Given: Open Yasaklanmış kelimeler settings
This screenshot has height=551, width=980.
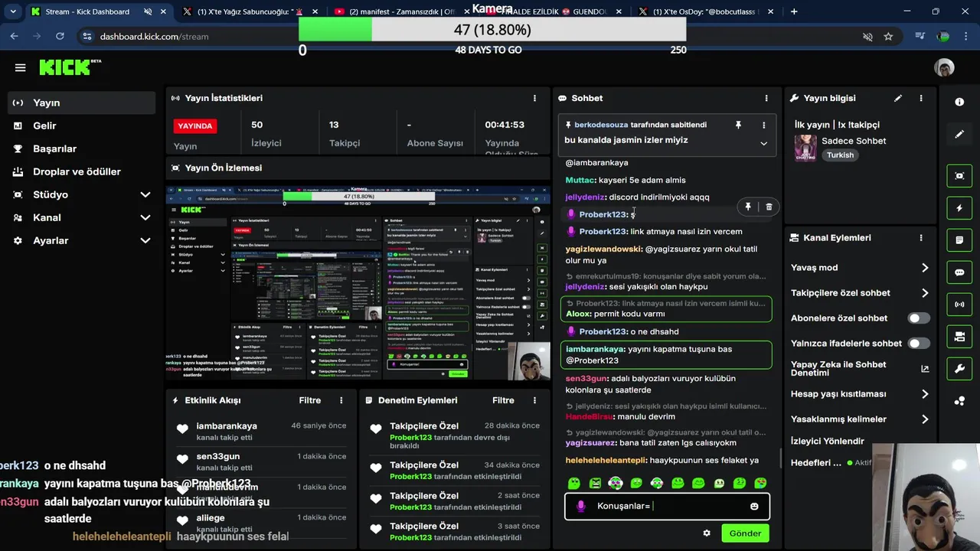Looking at the screenshot, I should [x=860, y=419].
